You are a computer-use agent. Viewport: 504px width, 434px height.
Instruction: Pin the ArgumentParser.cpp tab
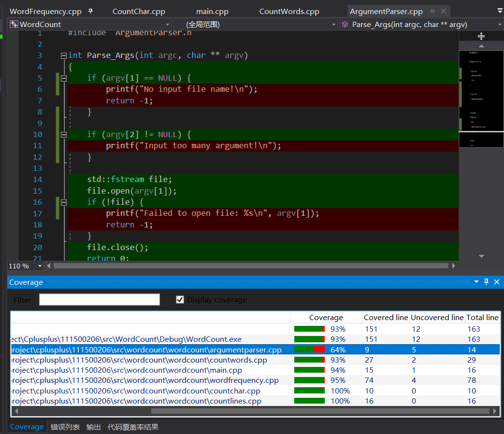click(432, 11)
